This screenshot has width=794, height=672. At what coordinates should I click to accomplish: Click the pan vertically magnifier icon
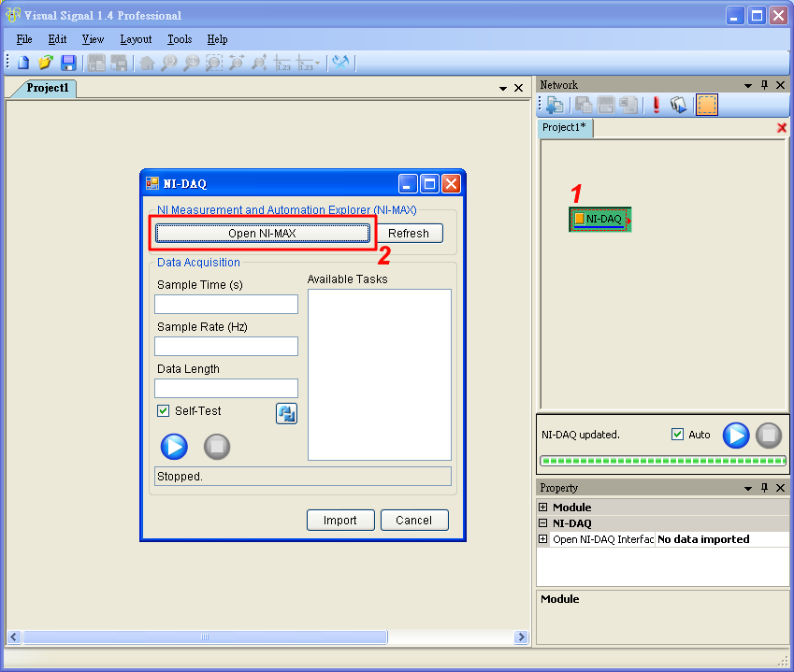[x=259, y=64]
